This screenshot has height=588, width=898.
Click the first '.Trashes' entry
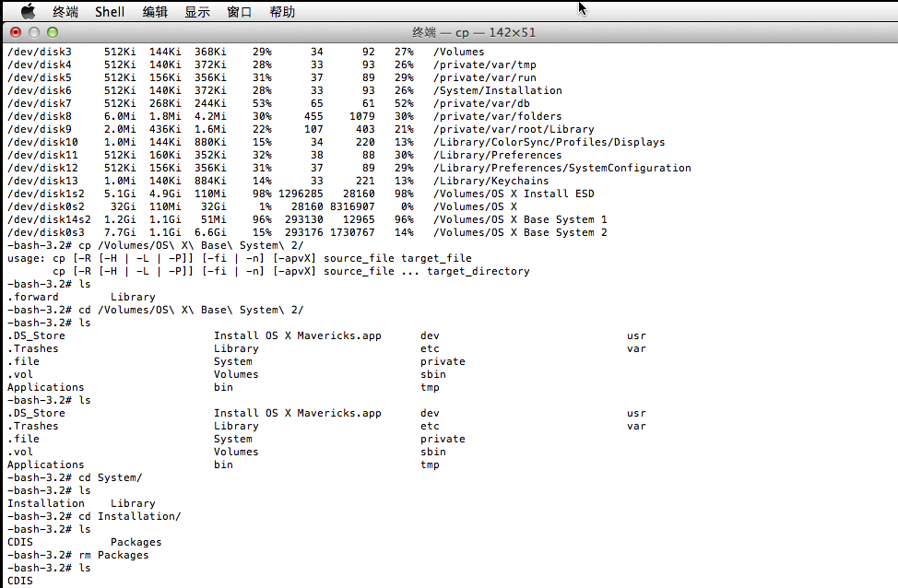pos(32,348)
